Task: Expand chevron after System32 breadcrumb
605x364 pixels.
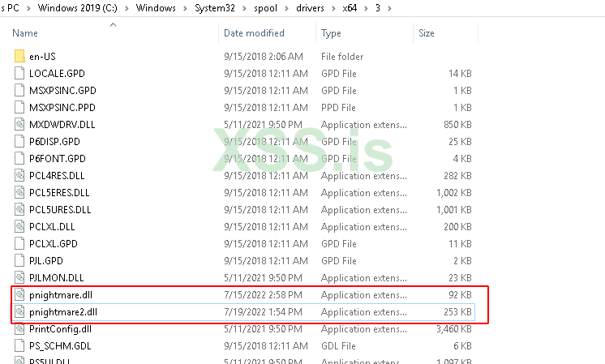Action: 245,8
